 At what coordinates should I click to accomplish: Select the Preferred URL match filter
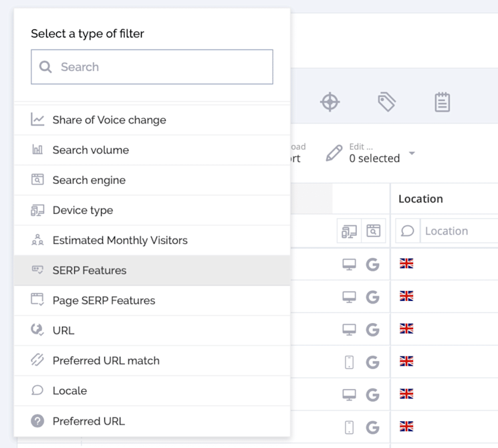[106, 361]
